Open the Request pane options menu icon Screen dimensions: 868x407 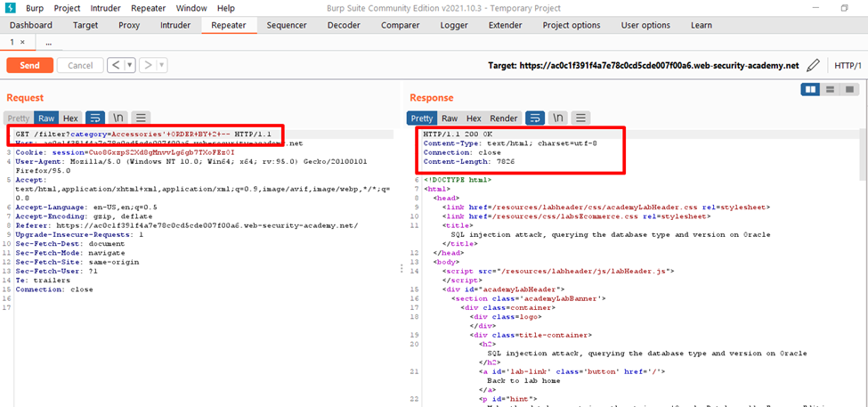(142, 118)
